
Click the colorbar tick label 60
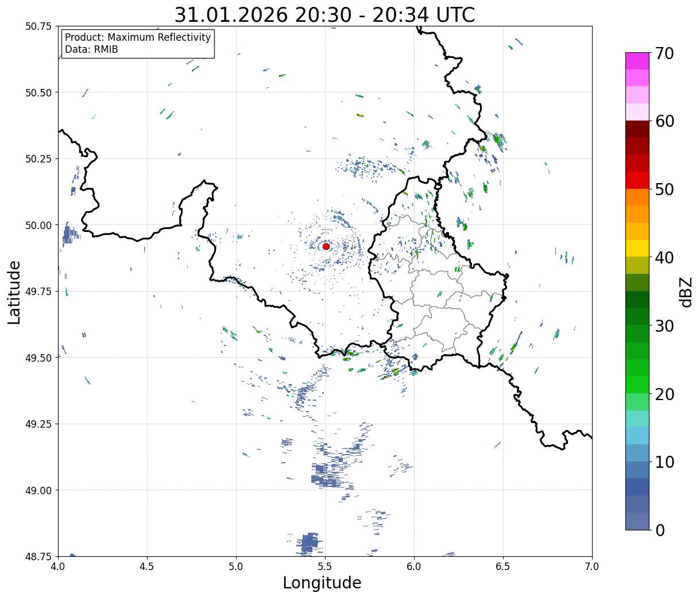(x=665, y=121)
